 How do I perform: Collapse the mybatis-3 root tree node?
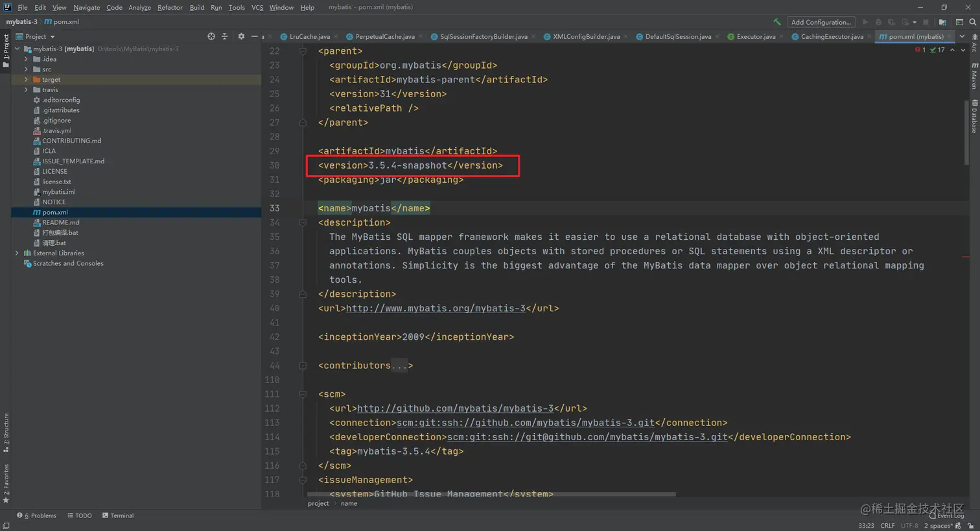click(17, 49)
